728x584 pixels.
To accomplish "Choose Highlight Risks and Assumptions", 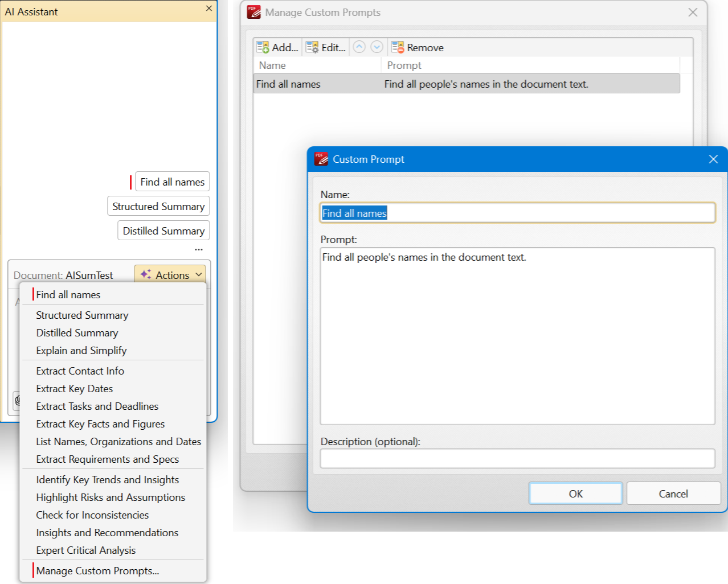I will click(111, 497).
